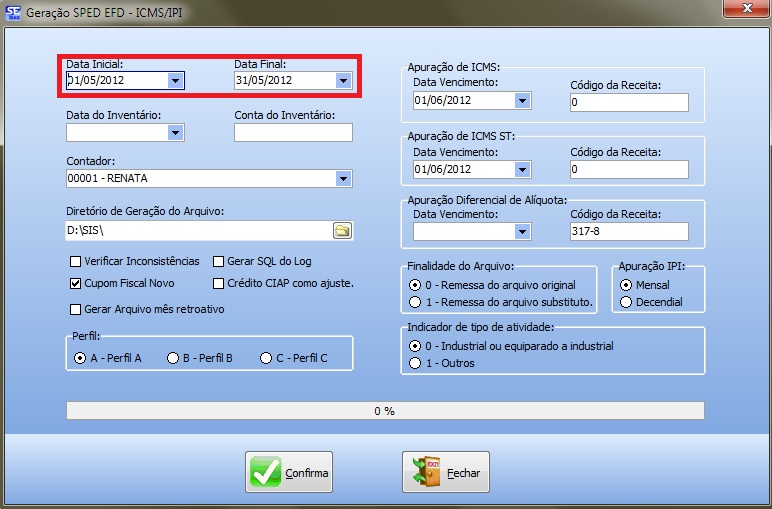Enable Verificar Inconsistências checkbox
The image size is (772, 509).
point(75,262)
